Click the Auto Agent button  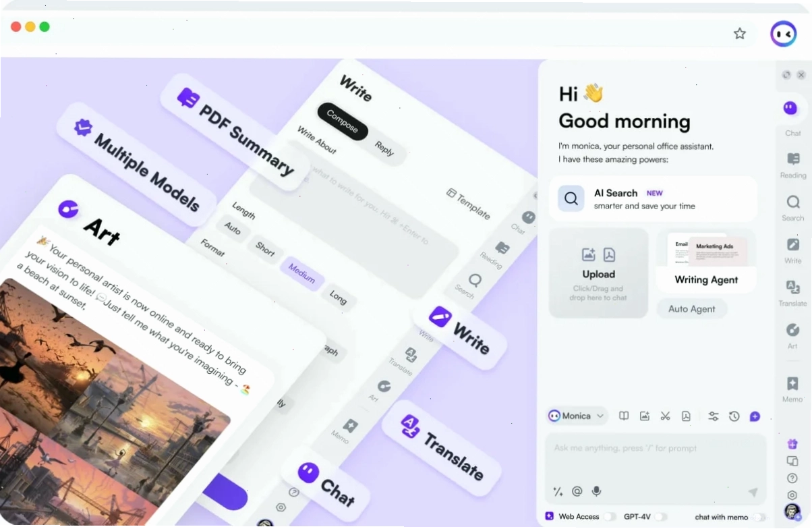pyautogui.click(x=692, y=309)
